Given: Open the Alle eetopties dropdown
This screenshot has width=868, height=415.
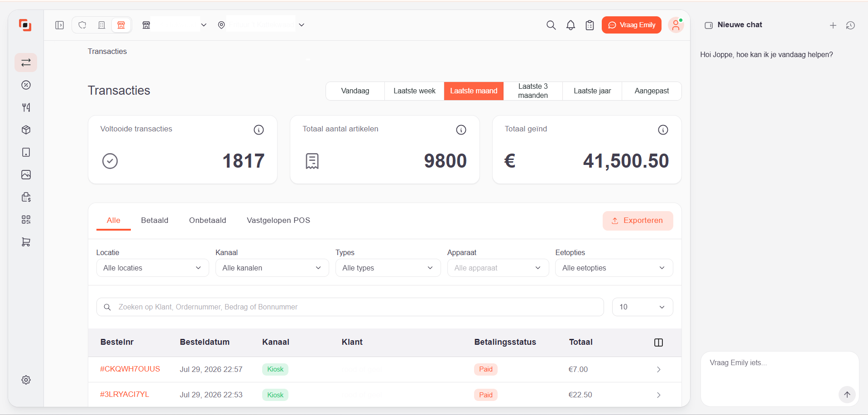Looking at the screenshot, I should 614,268.
